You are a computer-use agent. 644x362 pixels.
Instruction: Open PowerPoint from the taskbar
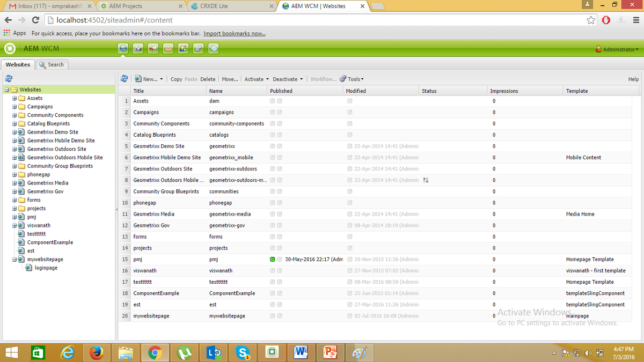(x=330, y=352)
